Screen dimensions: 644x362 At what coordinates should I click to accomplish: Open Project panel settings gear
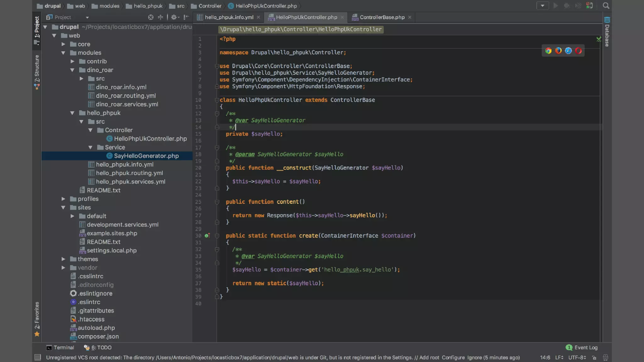click(175, 17)
